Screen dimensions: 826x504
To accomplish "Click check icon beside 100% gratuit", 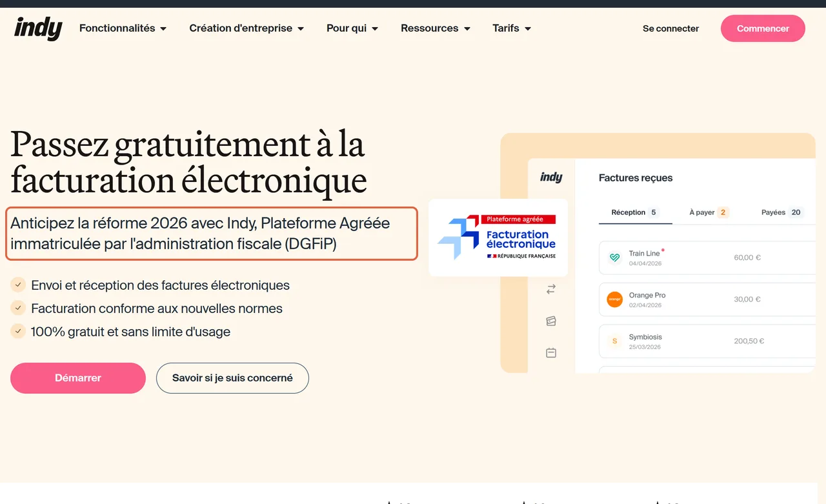I will coord(18,331).
